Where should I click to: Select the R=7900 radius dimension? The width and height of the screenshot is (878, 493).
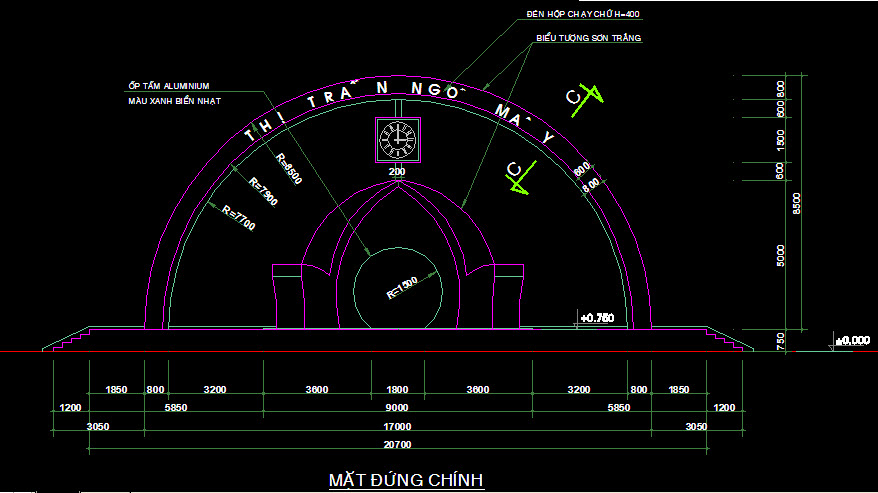coord(263,191)
